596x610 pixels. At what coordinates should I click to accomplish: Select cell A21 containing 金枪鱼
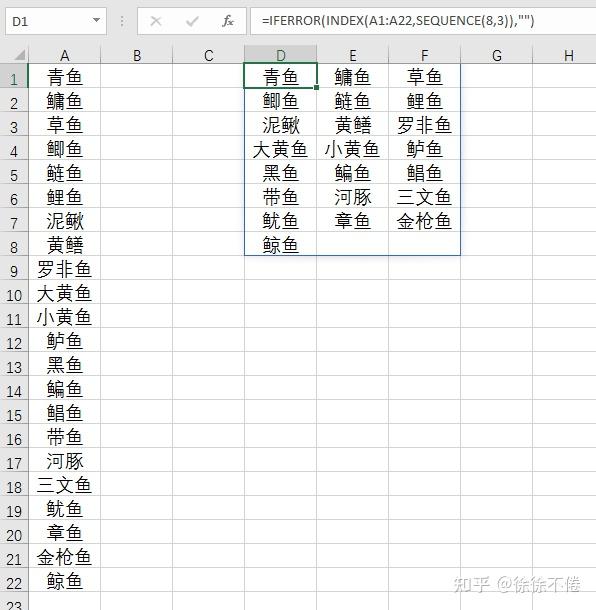point(65,556)
